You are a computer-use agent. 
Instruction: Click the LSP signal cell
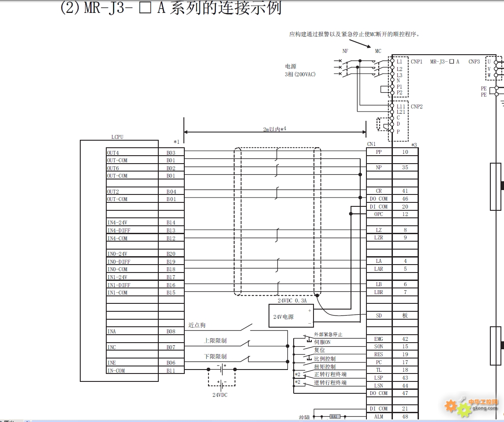(x=379, y=377)
